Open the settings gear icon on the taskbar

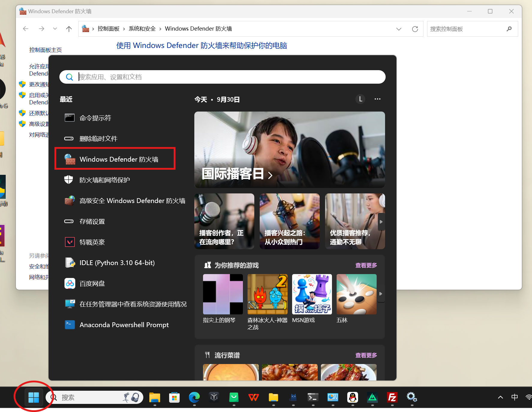pos(412,397)
